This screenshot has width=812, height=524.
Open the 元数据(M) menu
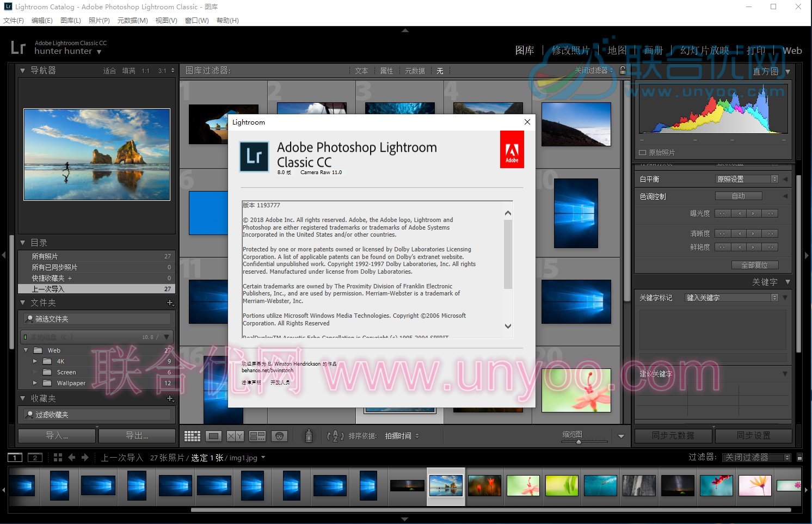pos(132,21)
